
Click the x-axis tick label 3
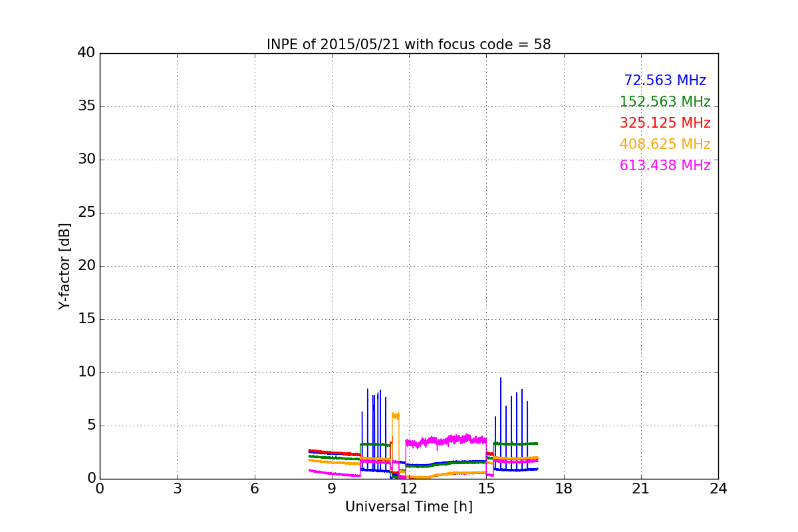tap(177, 489)
